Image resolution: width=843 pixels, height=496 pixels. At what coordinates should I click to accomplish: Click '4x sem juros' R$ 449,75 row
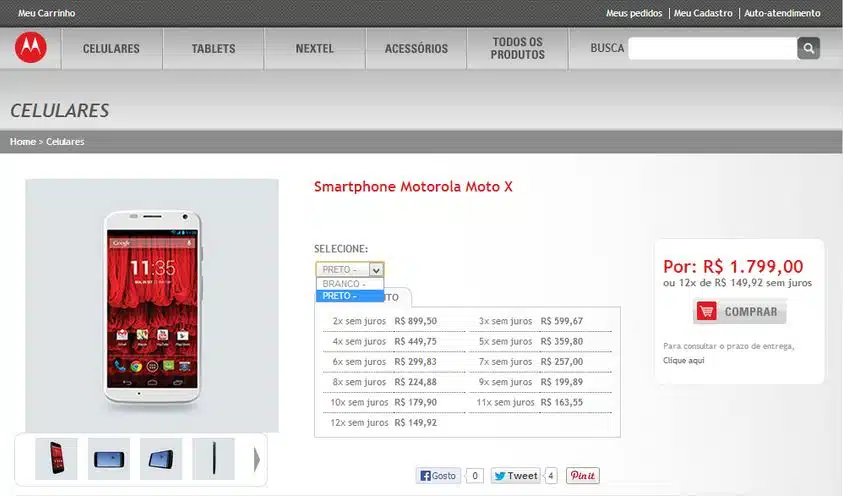[394, 342]
